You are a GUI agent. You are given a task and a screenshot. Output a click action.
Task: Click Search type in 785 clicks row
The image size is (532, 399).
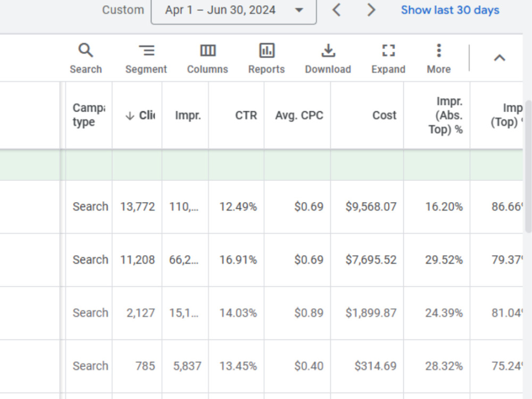[90, 366]
